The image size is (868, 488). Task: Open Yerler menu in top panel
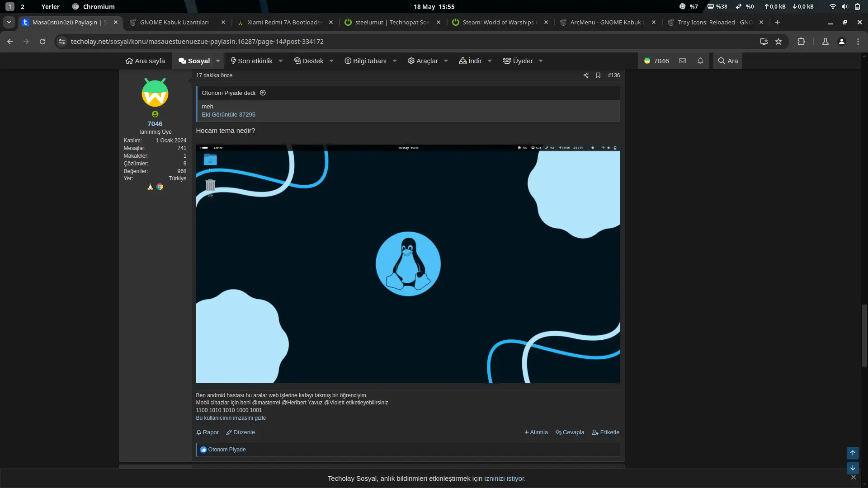pyautogui.click(x=50, y=7)
